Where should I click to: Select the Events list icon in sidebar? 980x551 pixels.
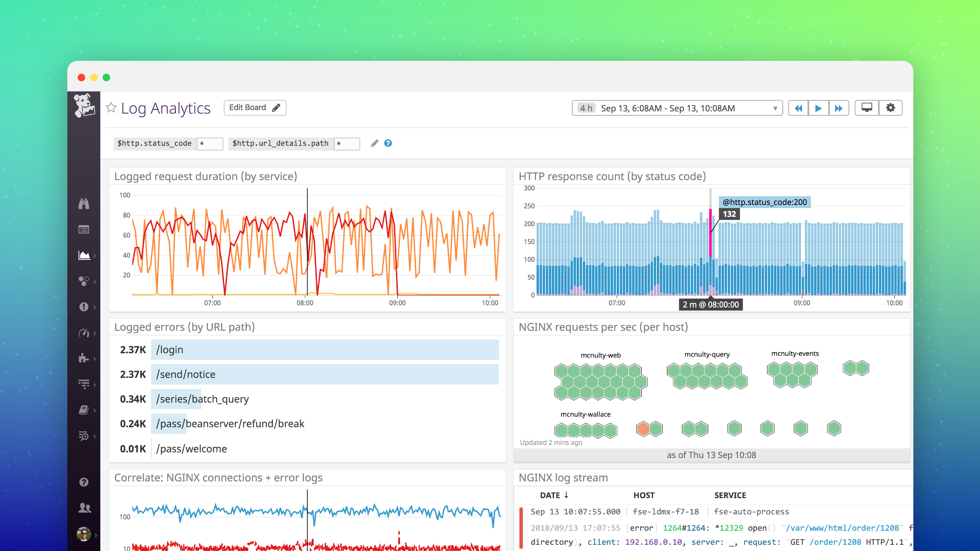pyautogui.click(x=84, y=229)
